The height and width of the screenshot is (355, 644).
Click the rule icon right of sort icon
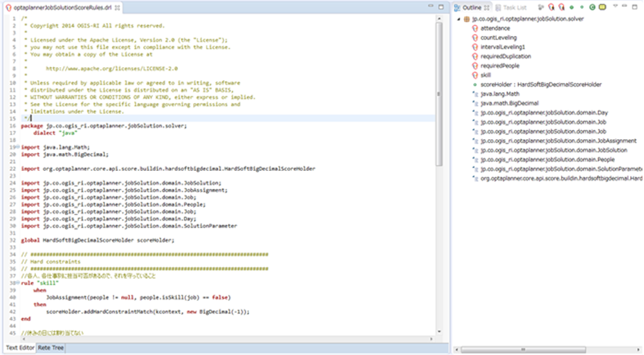tap(551, 8)
